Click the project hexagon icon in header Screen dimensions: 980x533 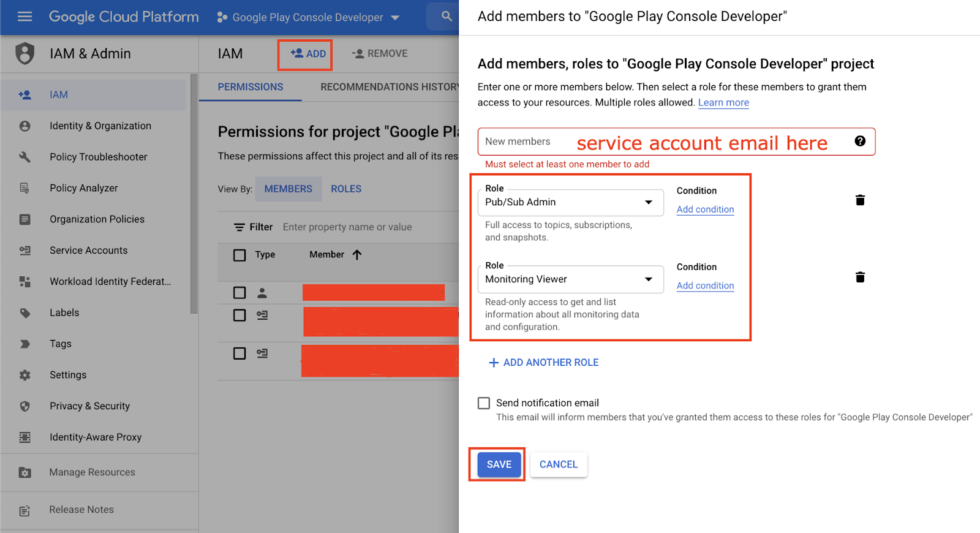[x=222, y=17]
